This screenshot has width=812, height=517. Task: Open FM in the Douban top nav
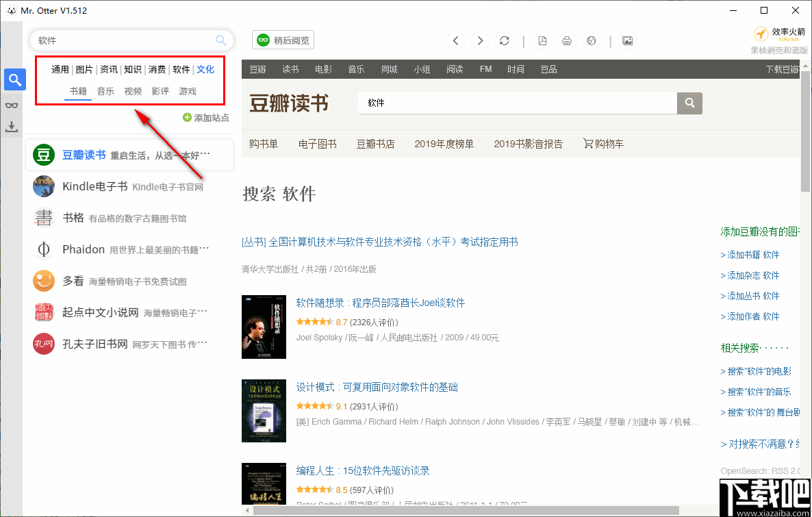485,69
